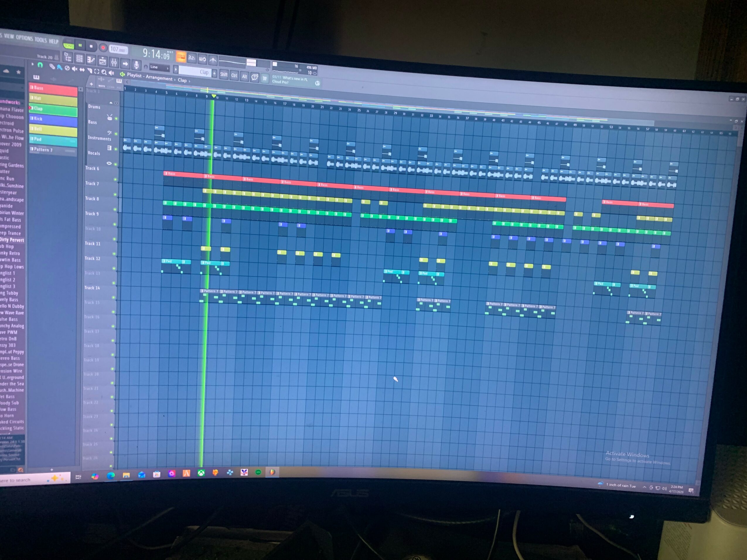Mute Track 7 via its green dot

pyautogui.click(x=115, y=194)
